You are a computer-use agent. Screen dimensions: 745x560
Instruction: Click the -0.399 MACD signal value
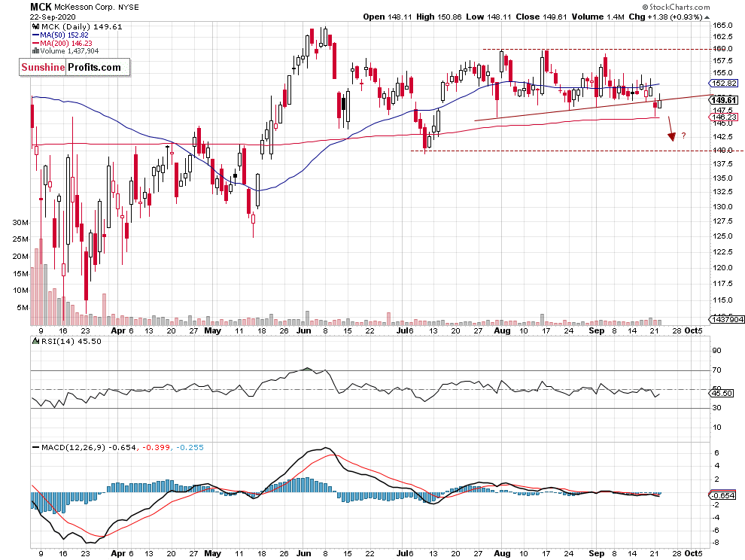157,447
